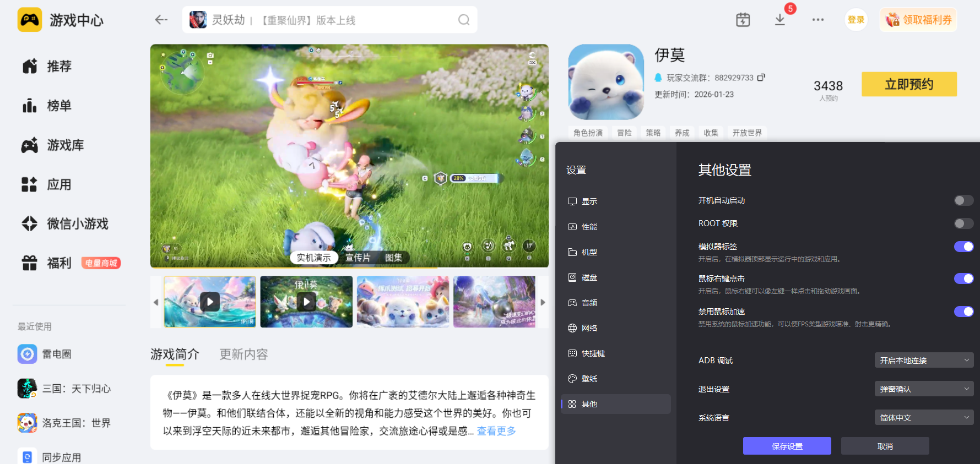Click the search magnifier icon
980x464 pixels.
click(x=464, y=20)
